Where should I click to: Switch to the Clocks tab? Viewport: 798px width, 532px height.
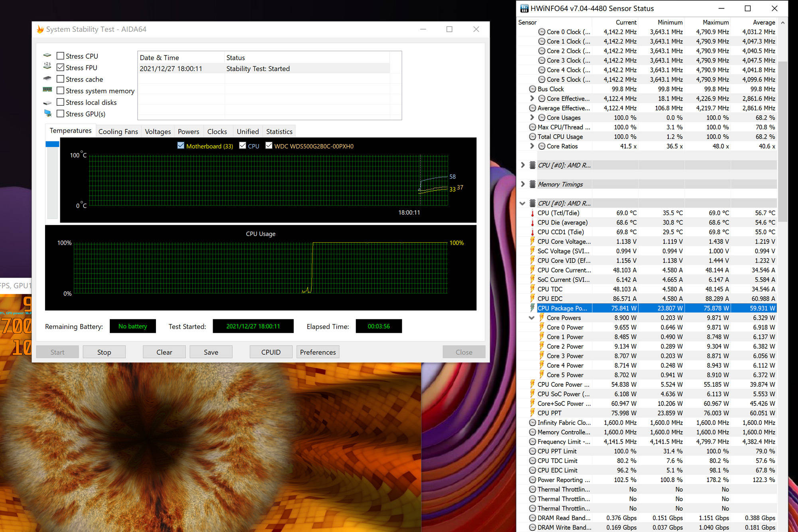pos(217,131)
